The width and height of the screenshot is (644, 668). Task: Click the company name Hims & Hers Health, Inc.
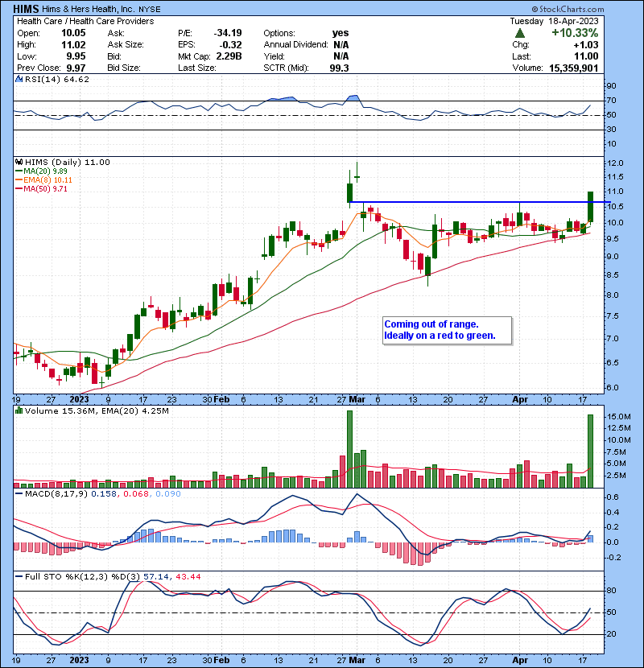point(88,9)
